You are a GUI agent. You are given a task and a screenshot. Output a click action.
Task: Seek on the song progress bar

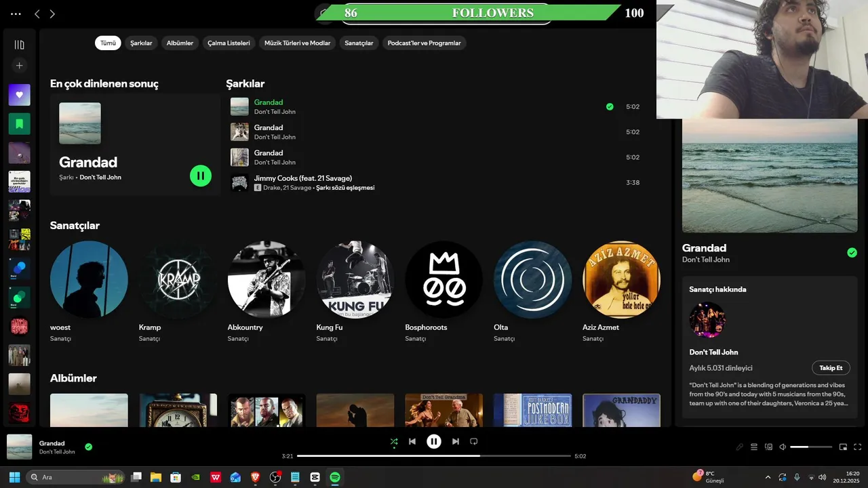tap(434, 456)
